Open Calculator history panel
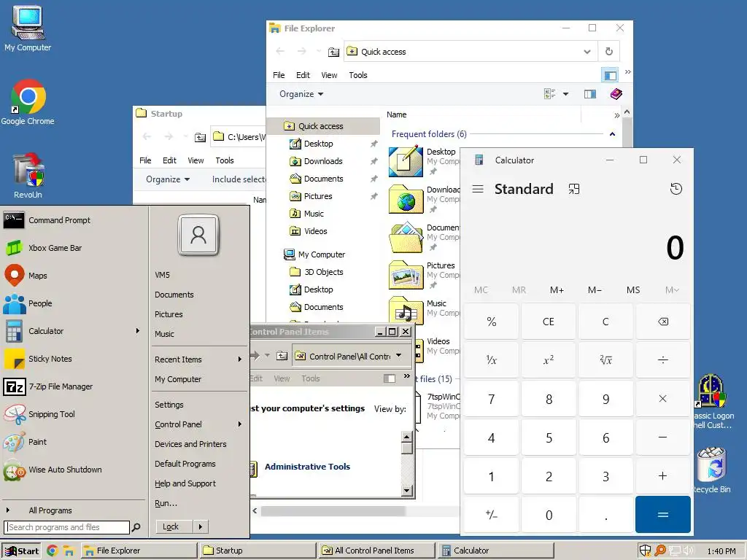747x560 pixels. (676, 189)
